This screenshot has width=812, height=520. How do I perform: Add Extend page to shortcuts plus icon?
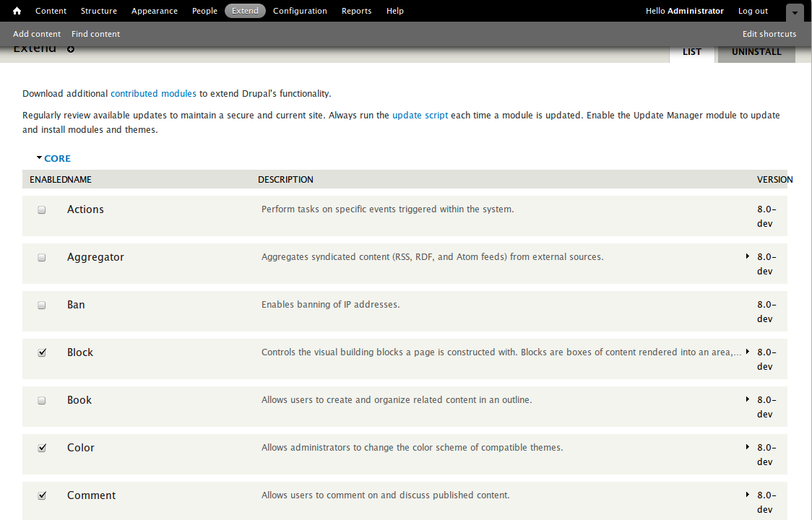[x=71, y=49]
